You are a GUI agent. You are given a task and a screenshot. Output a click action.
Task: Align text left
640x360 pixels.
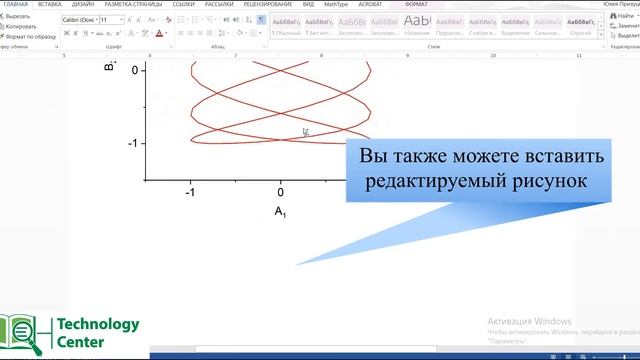181,33
